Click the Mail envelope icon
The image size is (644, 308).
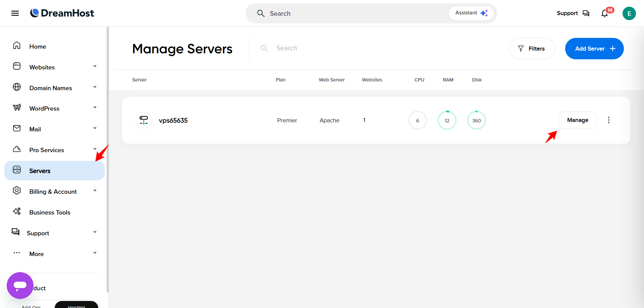tap(17, 128)
